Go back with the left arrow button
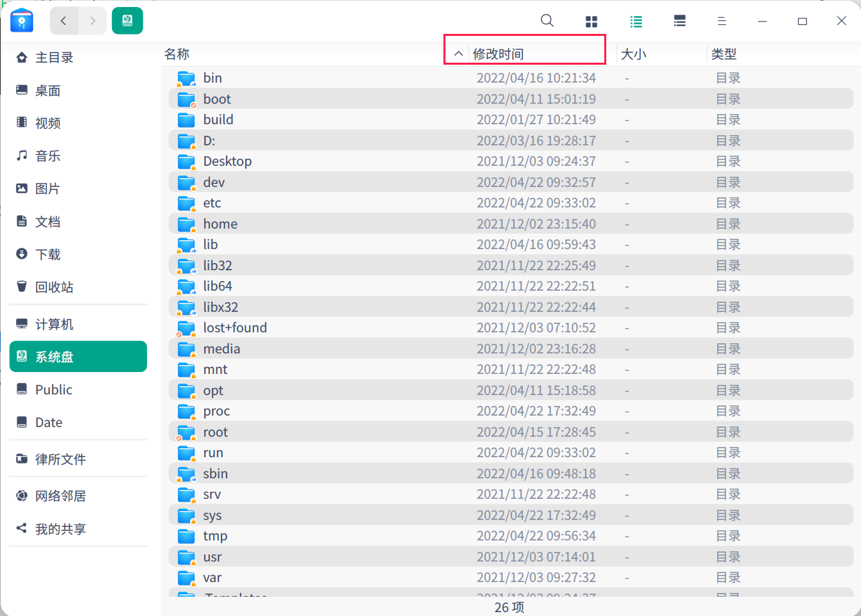The image size is (861, 616). [x=63, y=21]
